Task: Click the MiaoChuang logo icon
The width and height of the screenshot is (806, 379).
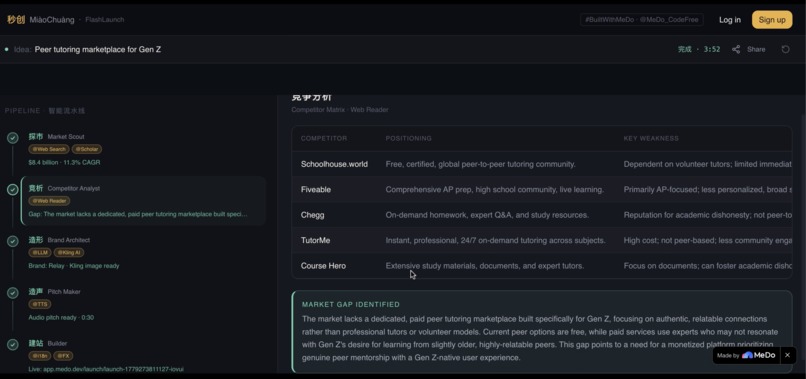Action: (x=15, y=20)
